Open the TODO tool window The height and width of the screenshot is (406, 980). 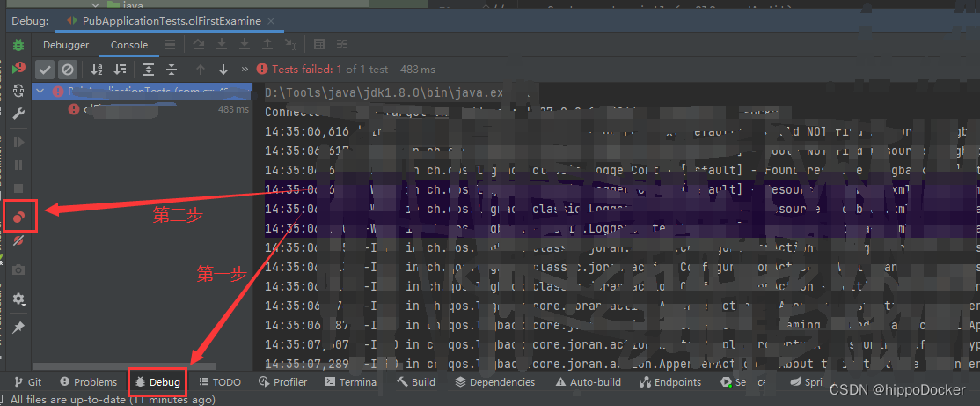(x=220, y=381)
